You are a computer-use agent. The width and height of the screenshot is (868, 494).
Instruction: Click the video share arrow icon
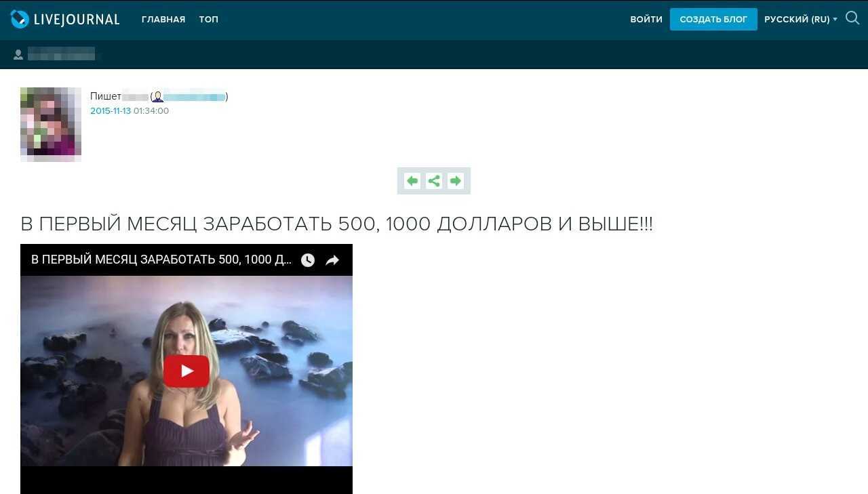tap(332, 260)
